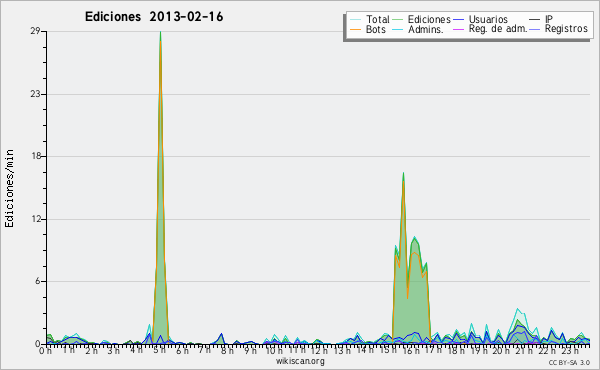Click the chart title 'Ediciones 2013-02-16'
This screenshot has height=370, width=600.
154,17
